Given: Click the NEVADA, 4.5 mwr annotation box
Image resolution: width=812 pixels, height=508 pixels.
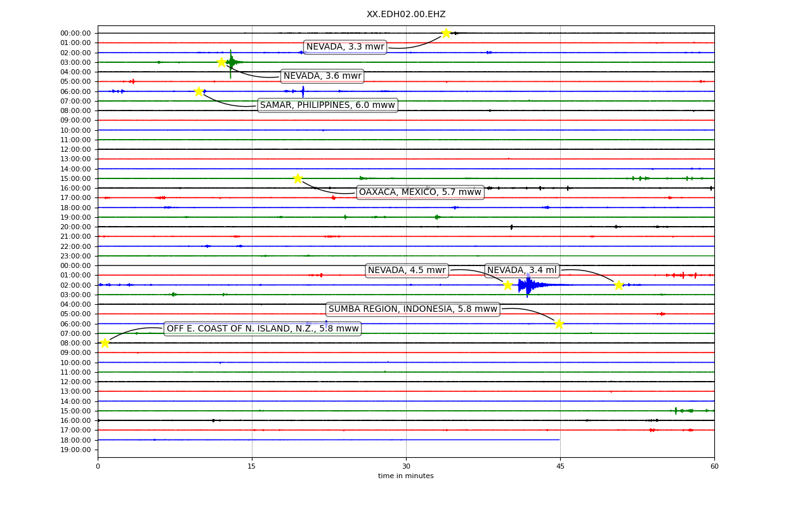Looking at the screenshot, I should pos(407,271).
